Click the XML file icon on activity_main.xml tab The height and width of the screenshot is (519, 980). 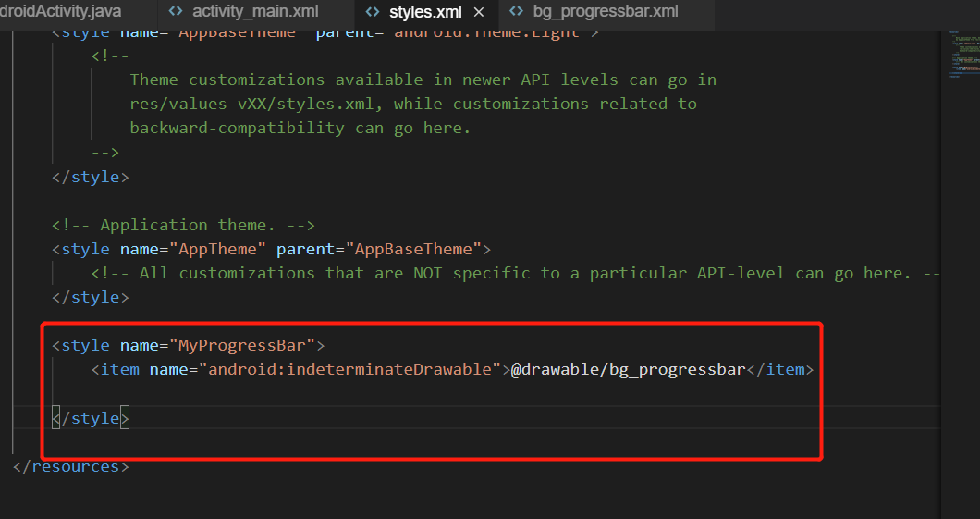tap(176, 11)
